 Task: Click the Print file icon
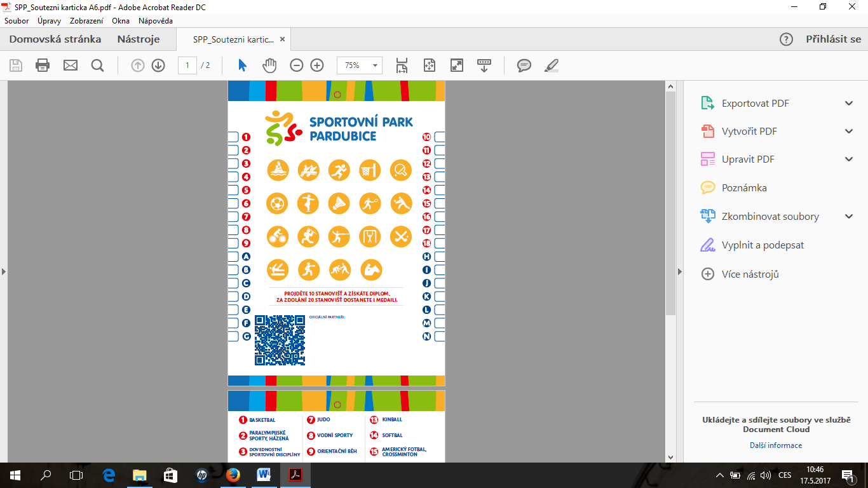43,65
